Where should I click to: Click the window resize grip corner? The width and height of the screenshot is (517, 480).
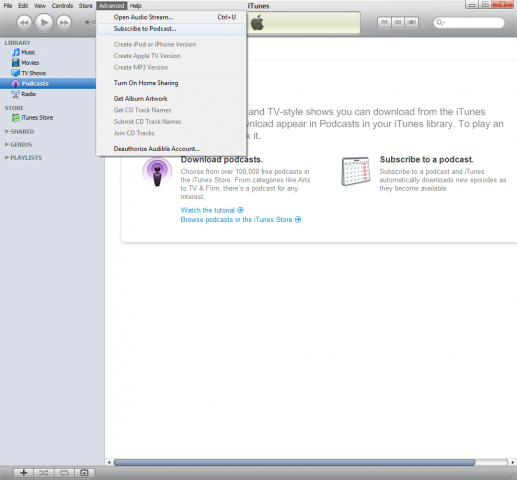tap(512, 475)
